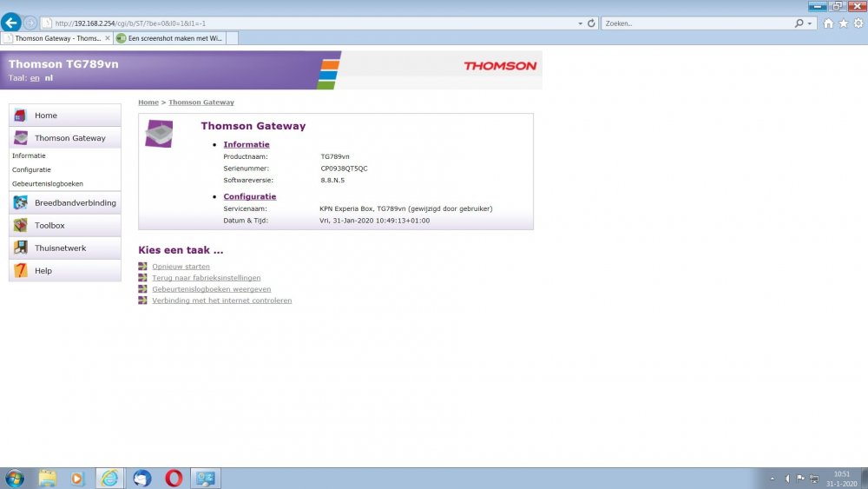This screenshot has width=868, height=489.
Task: Click the icon beside Terug naar fabrieksinstellingen
Action: point(143,277)
